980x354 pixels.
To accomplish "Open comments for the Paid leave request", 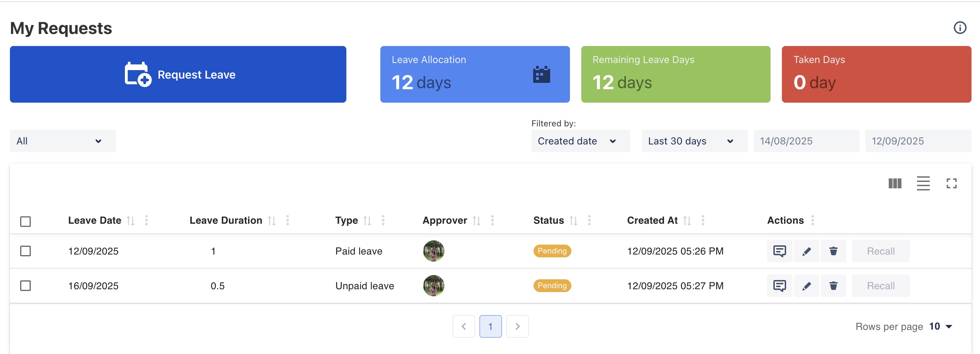I will click(x=779, y=251).
